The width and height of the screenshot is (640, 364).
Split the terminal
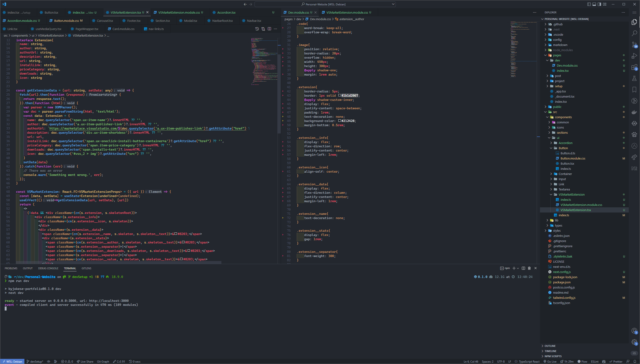(523, 268)
